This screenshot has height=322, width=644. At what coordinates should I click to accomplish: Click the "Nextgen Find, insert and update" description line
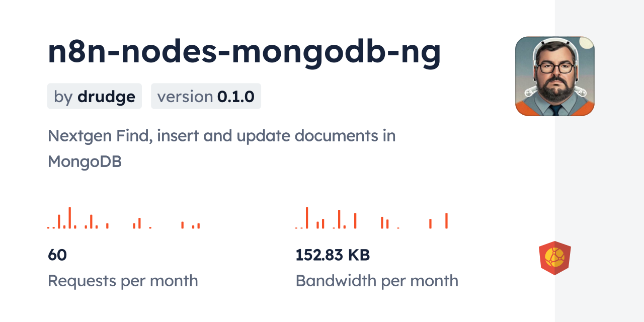[221, 136]
